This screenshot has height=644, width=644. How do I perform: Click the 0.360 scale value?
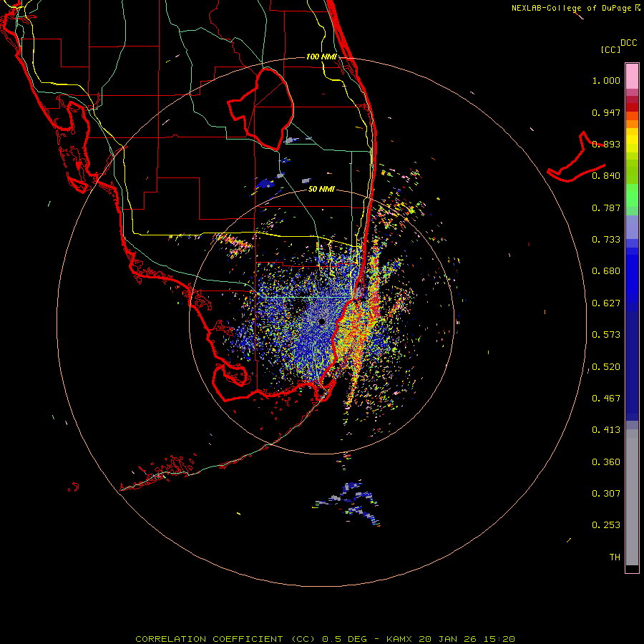click(x=606, y=462)
